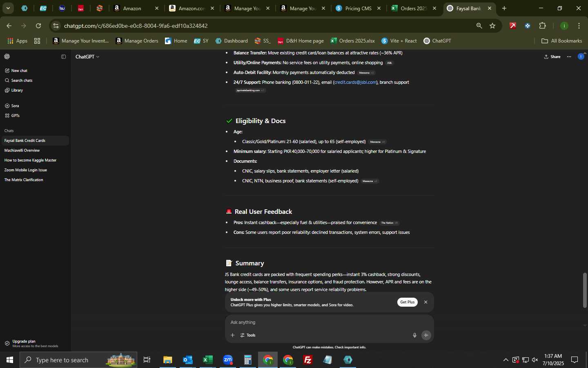Open Zoom from the taskbar

click(x=228, y=360)
